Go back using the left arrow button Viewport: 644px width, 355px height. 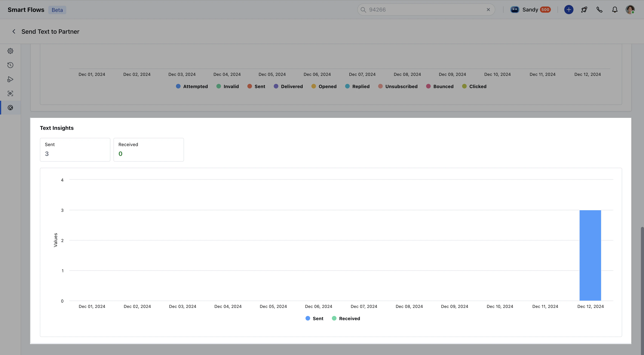point(14,31)
